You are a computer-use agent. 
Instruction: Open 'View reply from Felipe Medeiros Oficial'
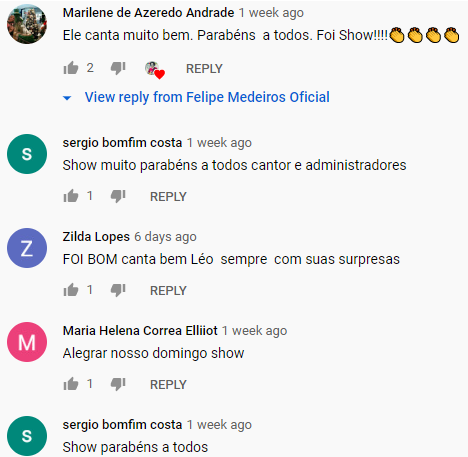pos(207,97)
